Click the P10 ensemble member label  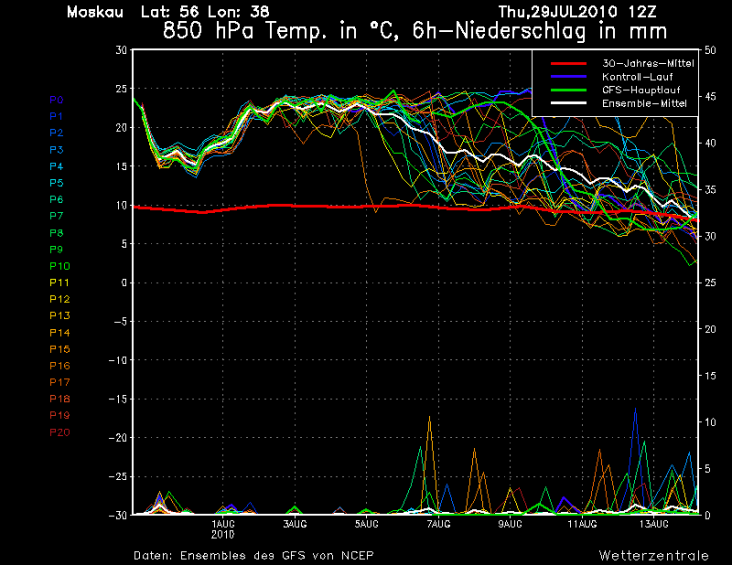pos(60,266)
